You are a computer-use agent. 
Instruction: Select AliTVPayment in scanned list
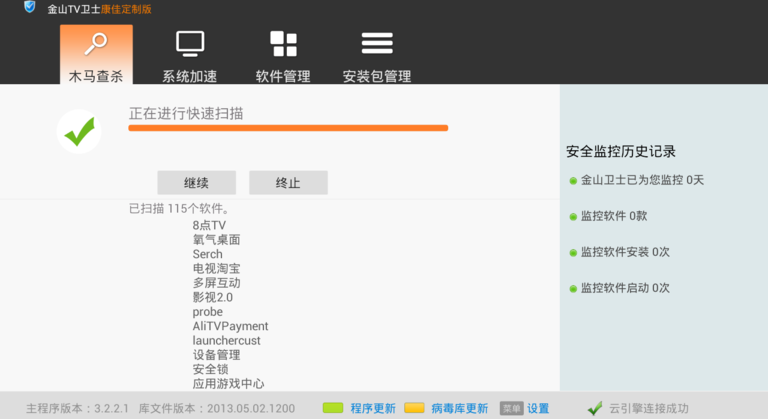(x=230, y=326)
